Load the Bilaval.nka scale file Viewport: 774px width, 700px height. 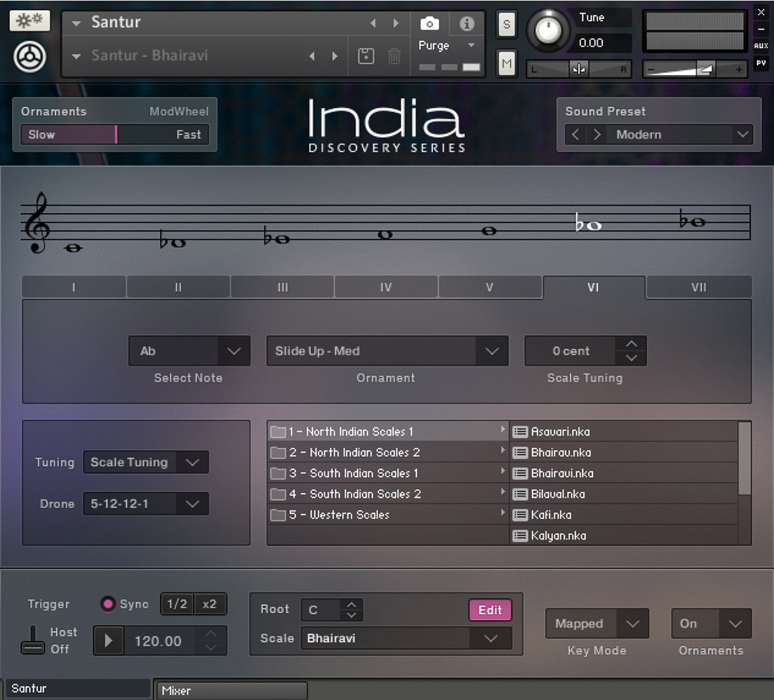click(624, 494)
